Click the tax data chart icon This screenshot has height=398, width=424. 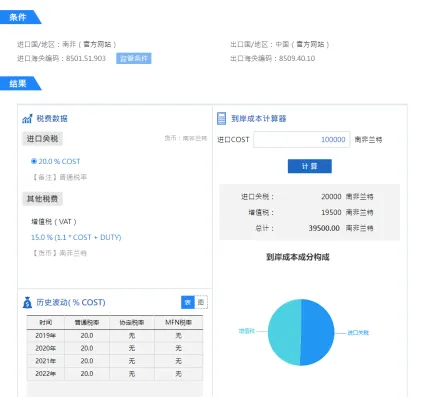(27, 118)
